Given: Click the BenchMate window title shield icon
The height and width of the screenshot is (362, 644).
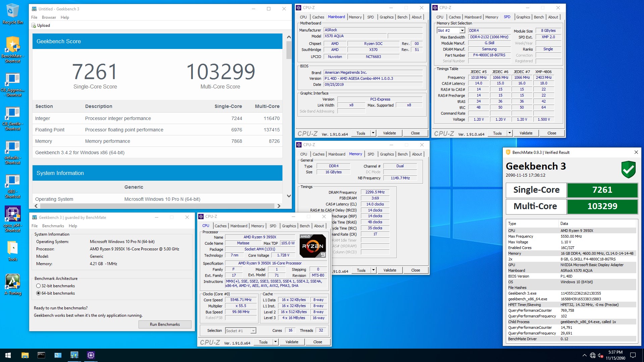Looking at the screenshot, I should point(508,152).
